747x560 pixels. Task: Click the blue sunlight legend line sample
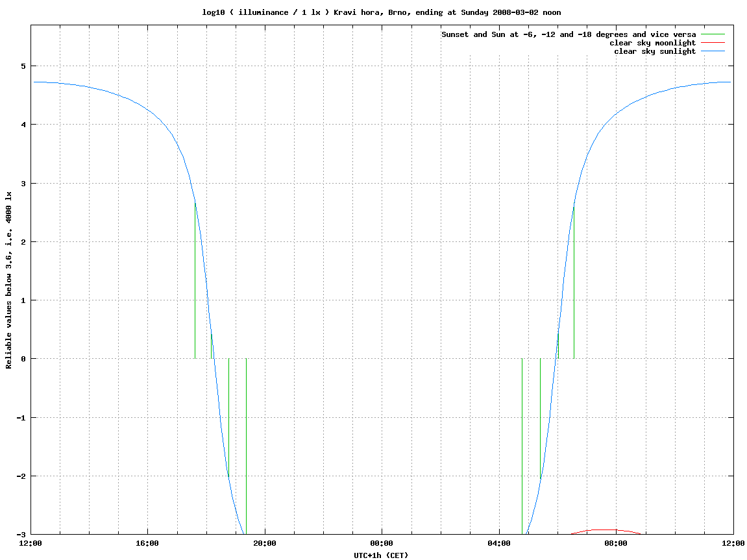[713, 51]
